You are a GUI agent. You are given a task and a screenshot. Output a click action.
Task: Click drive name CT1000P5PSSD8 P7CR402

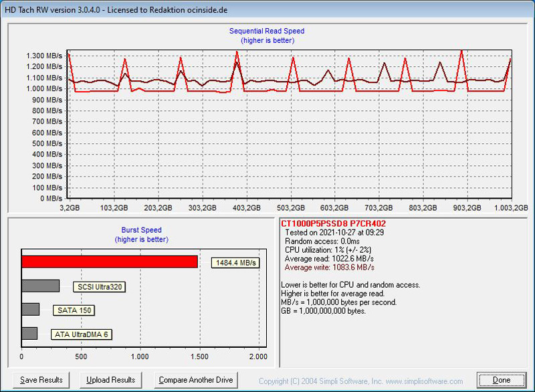333,224
